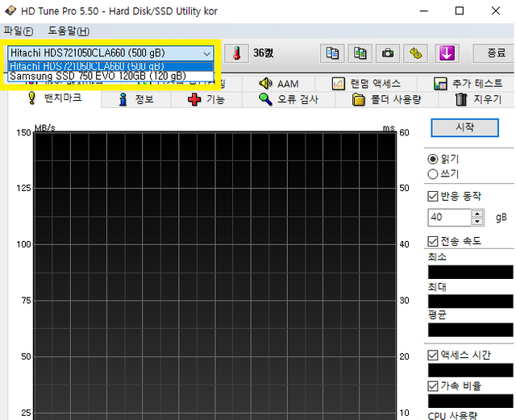The width and height of the screenshot is (516, 420).
Task: Click the chart icon on 랜덤 액세스 tab
Action: pyautogui.click(x=339, y=84)
